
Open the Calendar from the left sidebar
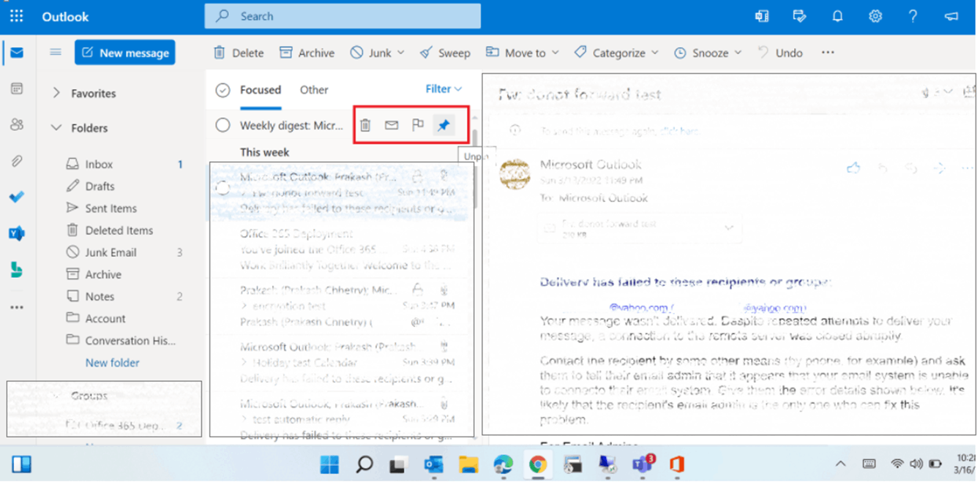(18, 89)
